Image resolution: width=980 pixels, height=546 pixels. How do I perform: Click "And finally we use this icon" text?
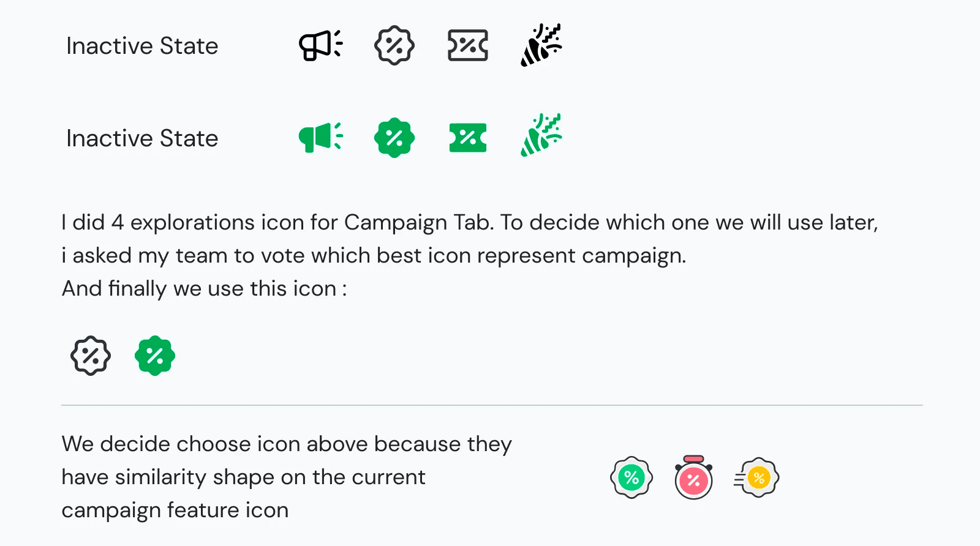pos(204,288)
